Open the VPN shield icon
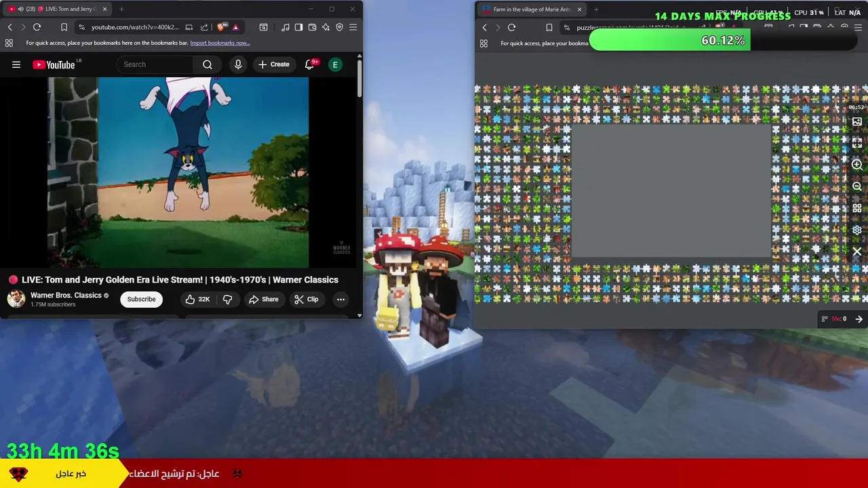Screen dimensions: 868x488 point(339,27)
